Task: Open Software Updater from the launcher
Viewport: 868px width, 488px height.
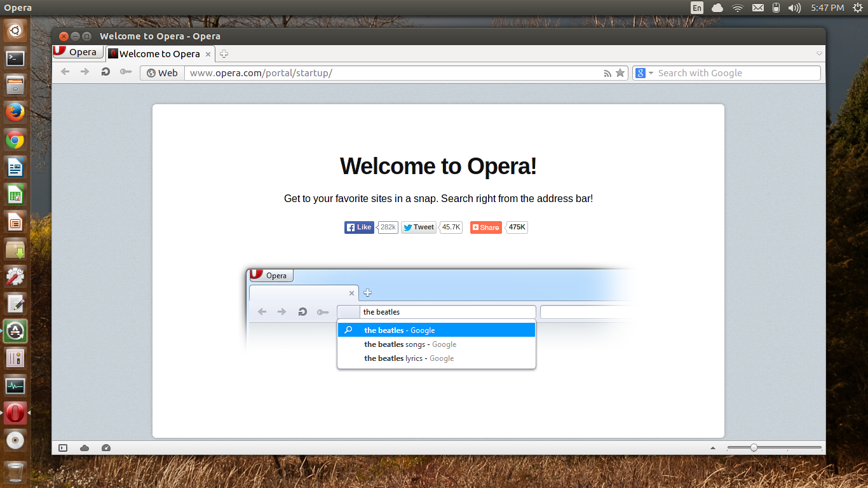Action: point(15,331)
